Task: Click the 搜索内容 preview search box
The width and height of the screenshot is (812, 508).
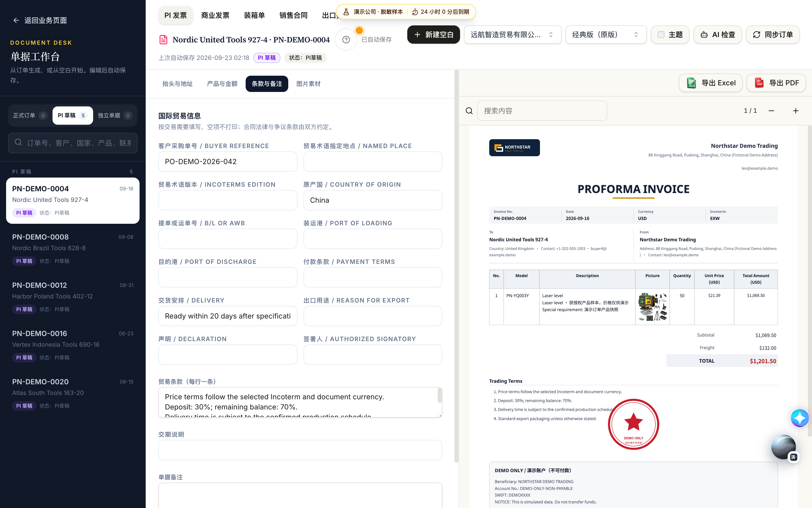Action: click(x=542, y=111)
